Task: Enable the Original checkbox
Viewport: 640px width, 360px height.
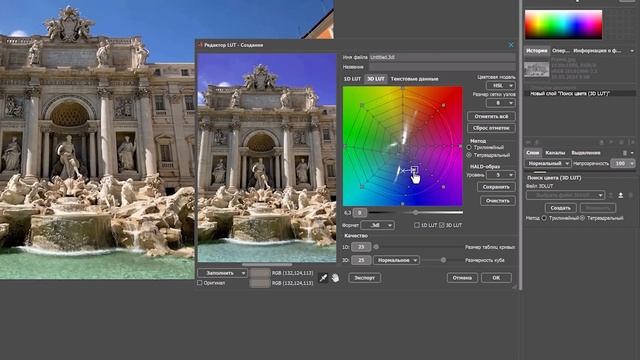Action: coord(200,282)
